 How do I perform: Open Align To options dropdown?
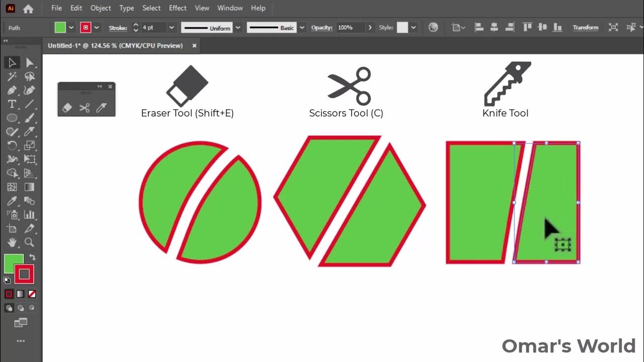pos(458,28)
